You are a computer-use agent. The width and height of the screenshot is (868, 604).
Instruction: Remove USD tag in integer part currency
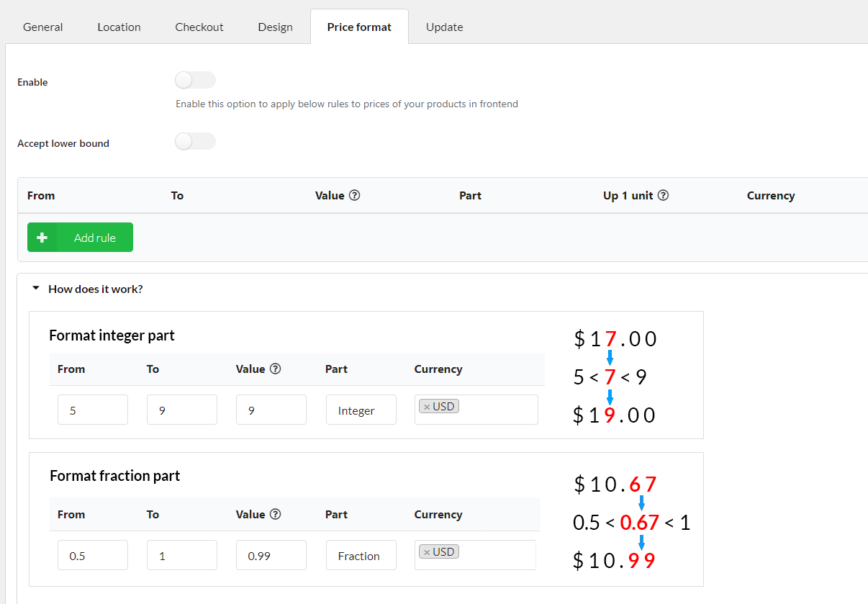[427, 407]
